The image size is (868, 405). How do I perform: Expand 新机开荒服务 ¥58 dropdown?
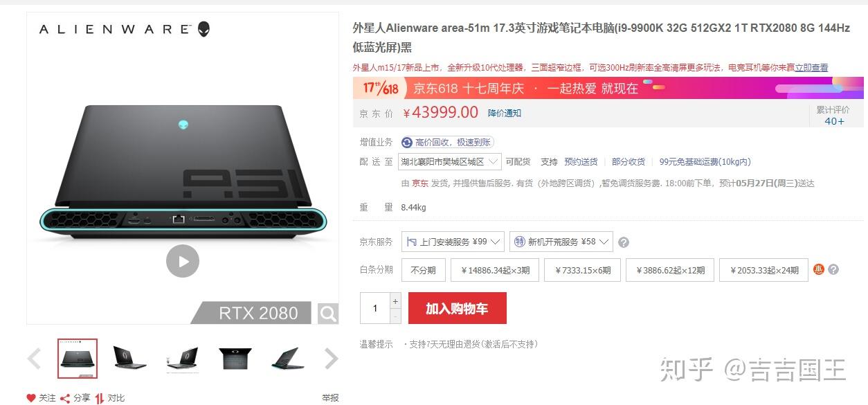tap(561, 242)
